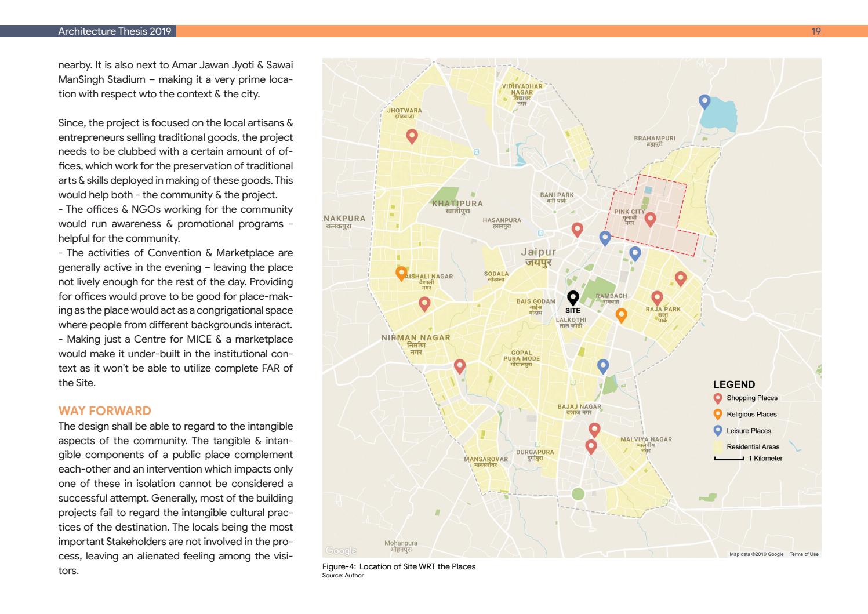868x614 pixels.
Task: Click the Leisure Places legend marker
Action: (718, 431)
